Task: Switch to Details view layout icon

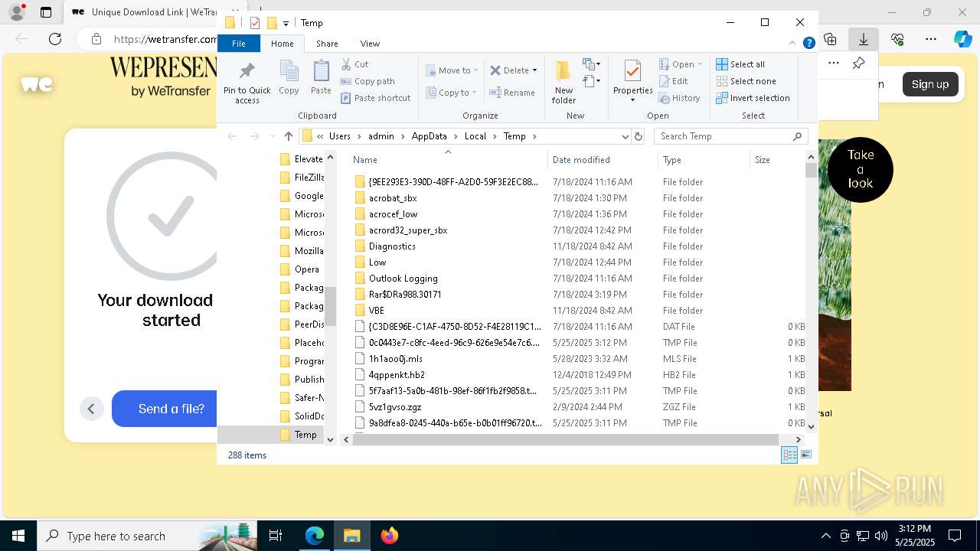Action: (789, 455)
